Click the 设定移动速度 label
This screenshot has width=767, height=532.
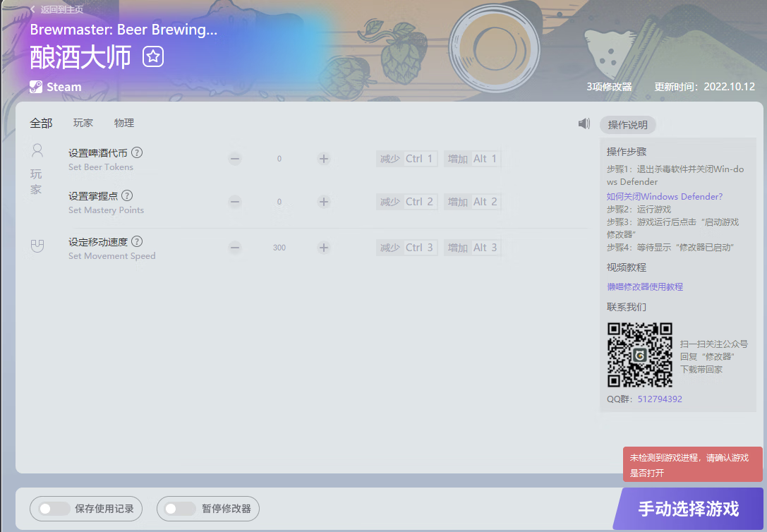click(98, 242)
